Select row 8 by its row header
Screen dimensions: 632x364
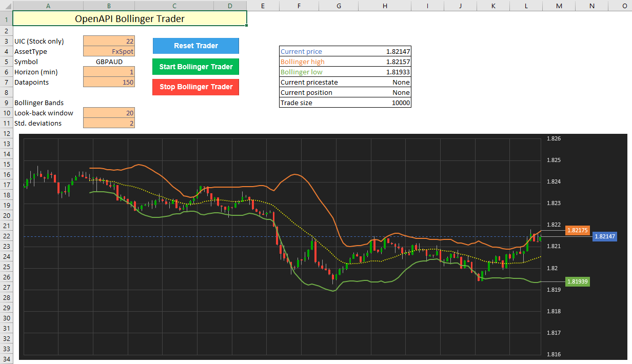click(x=6, y=92)
